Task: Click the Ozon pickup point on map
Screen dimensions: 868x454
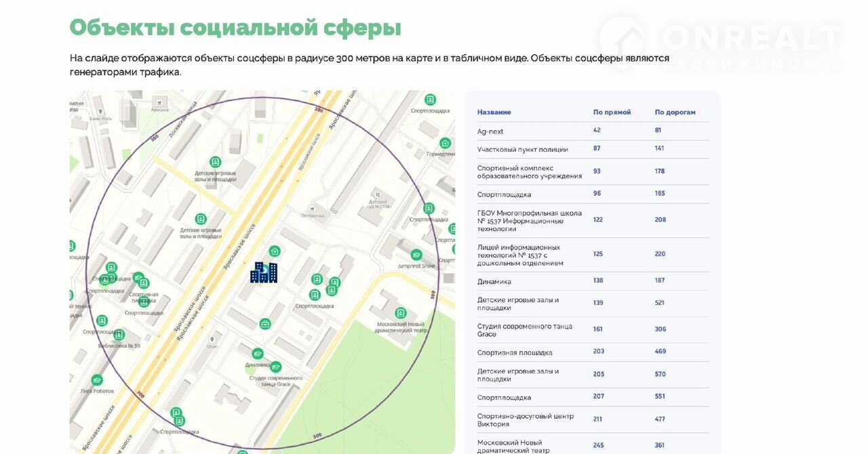Action: coord(213,339)
